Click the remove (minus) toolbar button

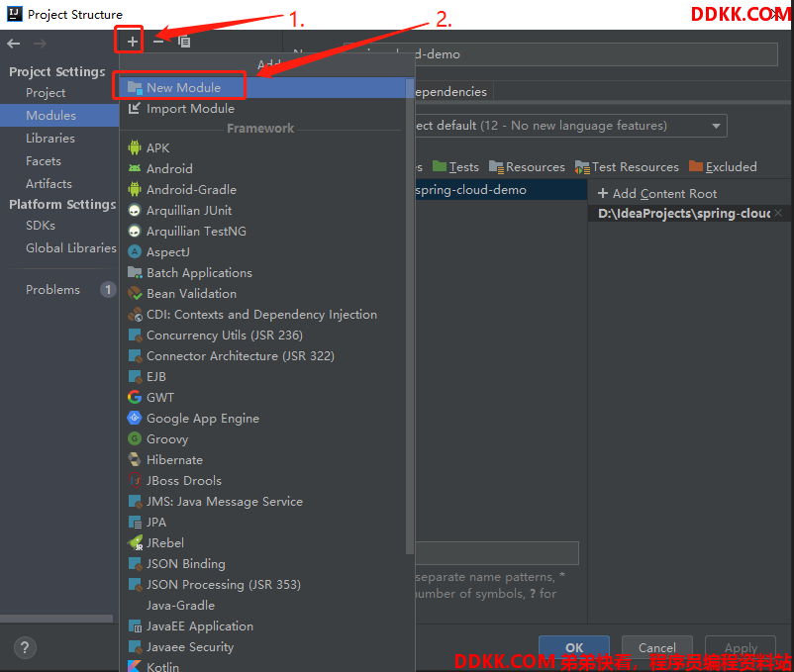click(158, 42)
